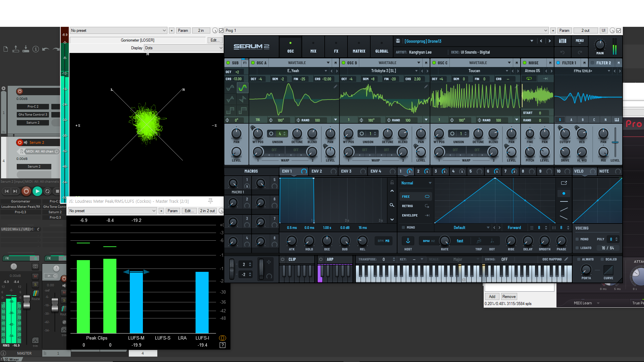The width and height of the screenshot is (644, 362).
Task: Open the Loudness Meter No preset dropdown
Action: (112, 211)
